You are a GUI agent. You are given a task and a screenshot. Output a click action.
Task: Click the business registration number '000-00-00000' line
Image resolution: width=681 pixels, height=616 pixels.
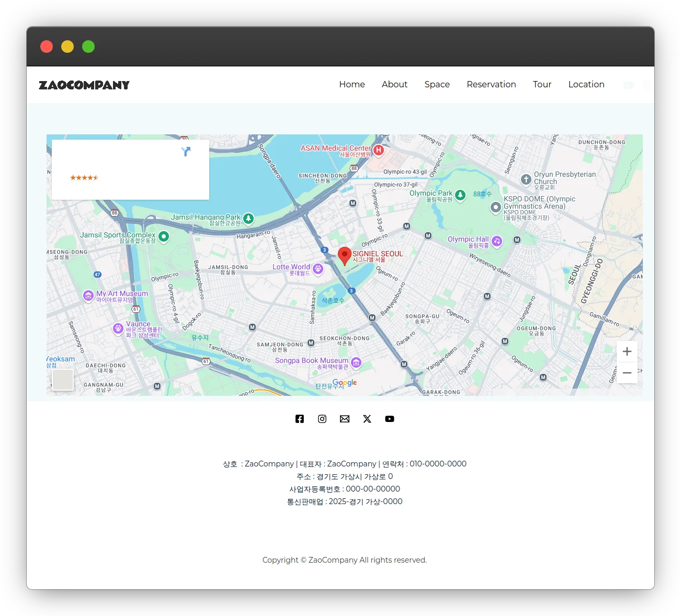click(345, 489)
